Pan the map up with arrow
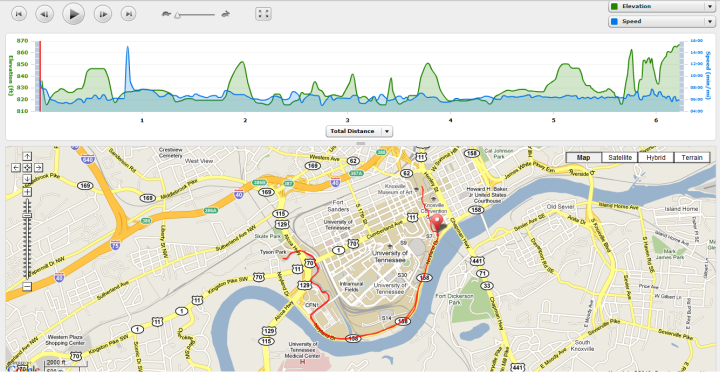Image resolution: width=720 pixels, height=372 pixels. click(27, 156)
